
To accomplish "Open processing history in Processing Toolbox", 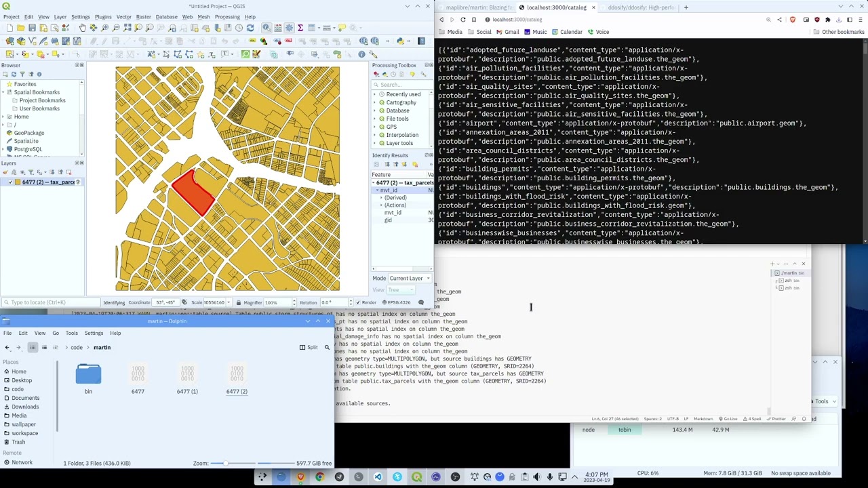I will pos(393,74).
